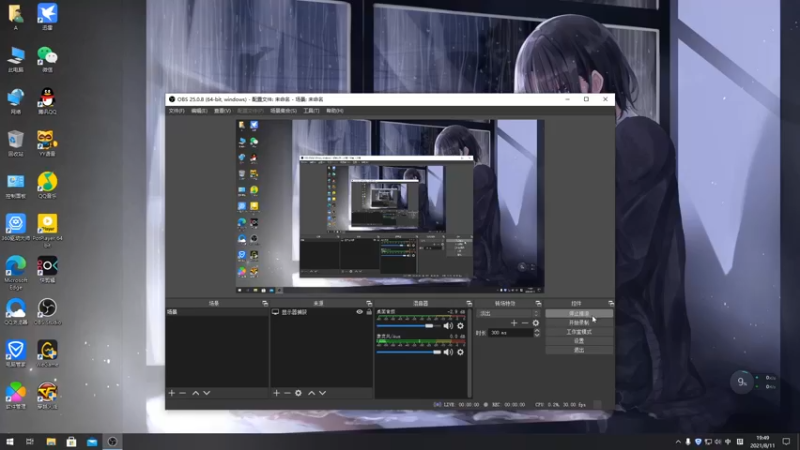Open the 文件(F) menu
Image resolution: width=800 pixels, height=450 pixels.
177,111
